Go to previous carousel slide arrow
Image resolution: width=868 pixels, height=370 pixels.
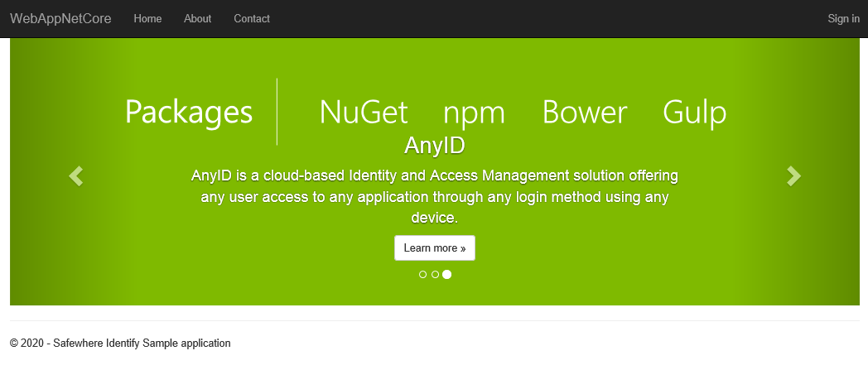[x=76, y=175]
